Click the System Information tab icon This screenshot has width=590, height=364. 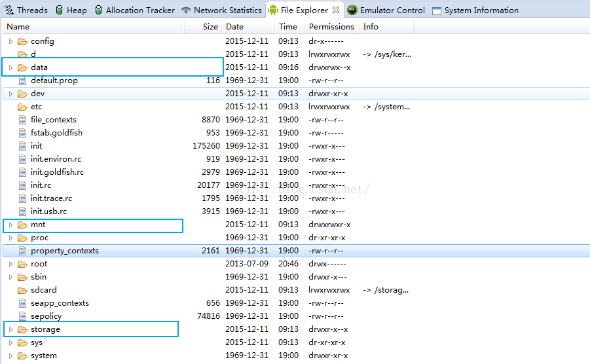point(437,10)
